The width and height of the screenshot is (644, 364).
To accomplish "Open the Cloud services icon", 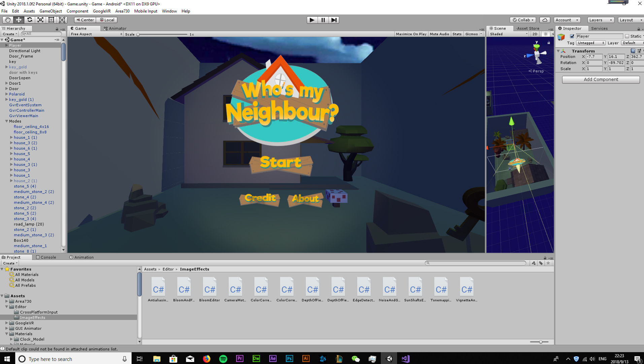I will [545, 20].
